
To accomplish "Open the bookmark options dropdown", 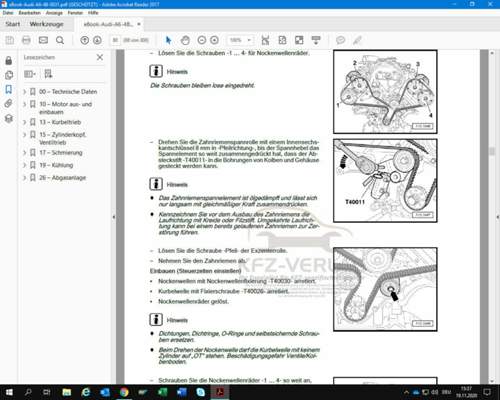I will pyautogui.click(x=30, y=74).
